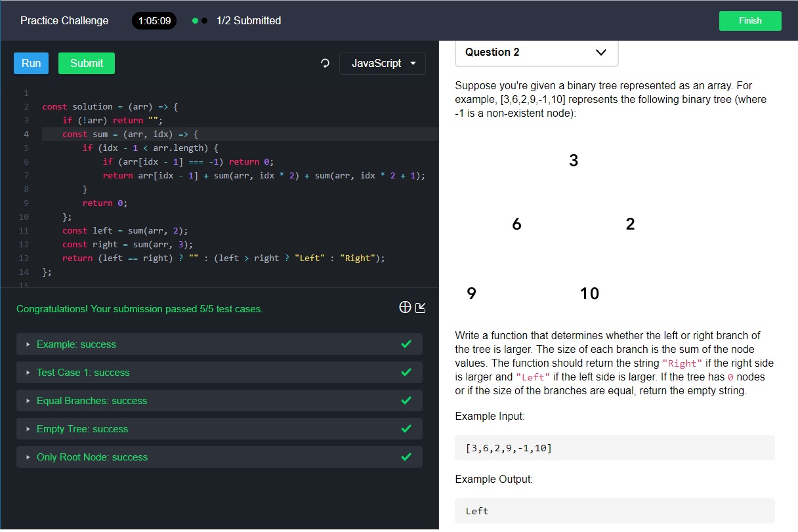The height and width of the screenshot is (532, 798).
Task: Click the checkmark beside Test Case 1
Action: pyautogui.click(x=406, y=372)
